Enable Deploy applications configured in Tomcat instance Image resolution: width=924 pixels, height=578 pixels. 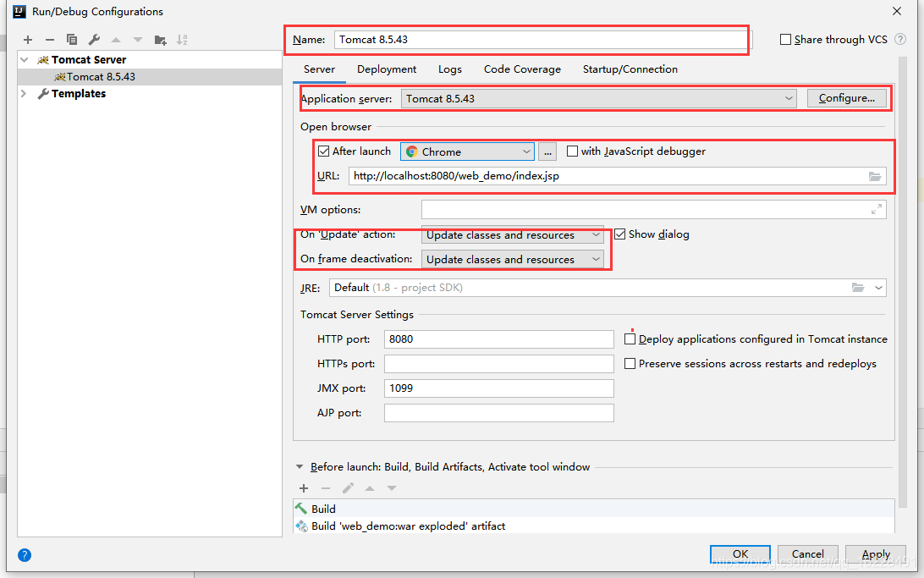click(630, 339)
